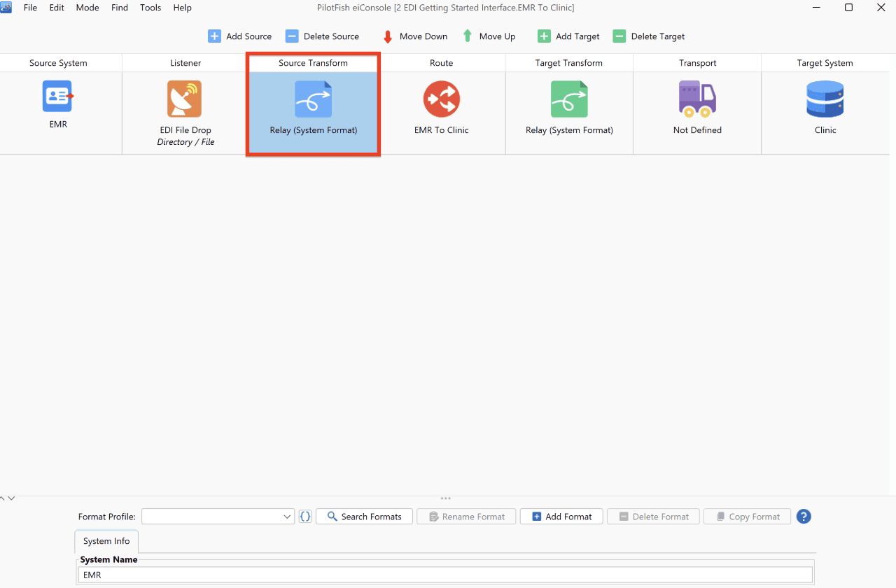
Task: Select the Not Defined transport truck icon
Action: (697, 99)
